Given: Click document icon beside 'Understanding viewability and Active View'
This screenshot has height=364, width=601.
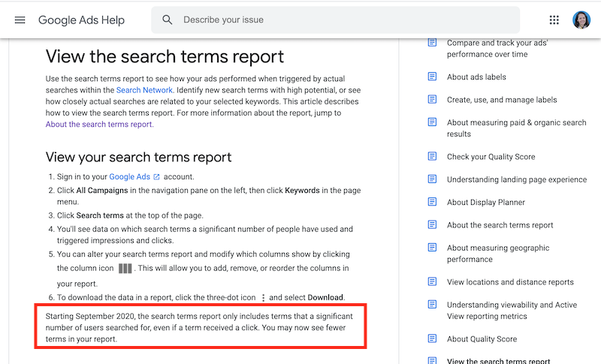Looking at the screenshot, I should click(432, 304).
